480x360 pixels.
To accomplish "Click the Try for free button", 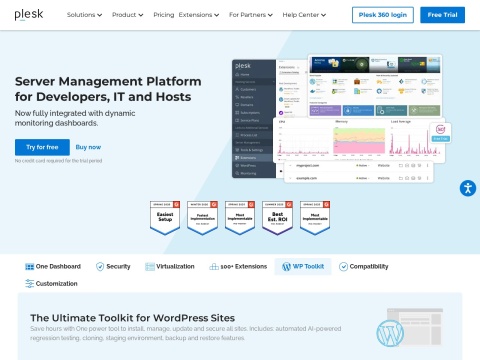I will coord(42,147).
